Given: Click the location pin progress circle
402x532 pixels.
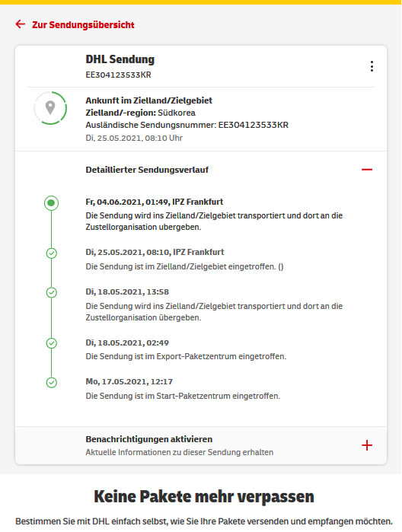Looking at the screenshot, I should (x=50, y=108).
